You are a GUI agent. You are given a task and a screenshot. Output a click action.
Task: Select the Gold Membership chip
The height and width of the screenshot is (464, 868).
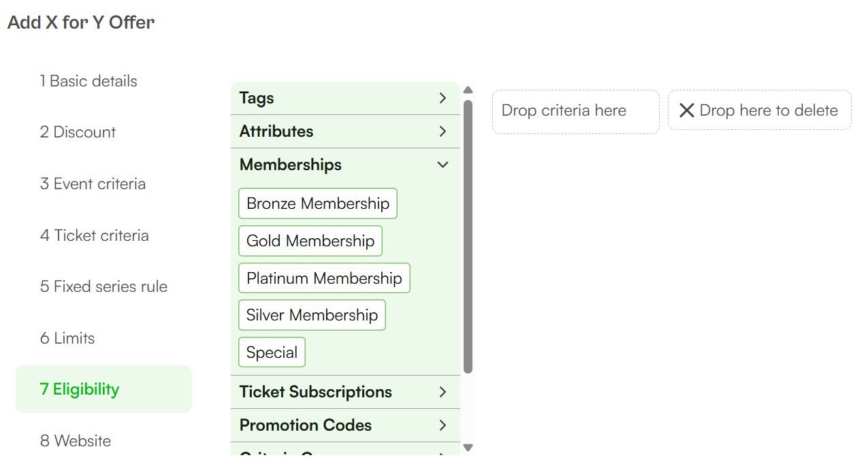pos(310,241)
